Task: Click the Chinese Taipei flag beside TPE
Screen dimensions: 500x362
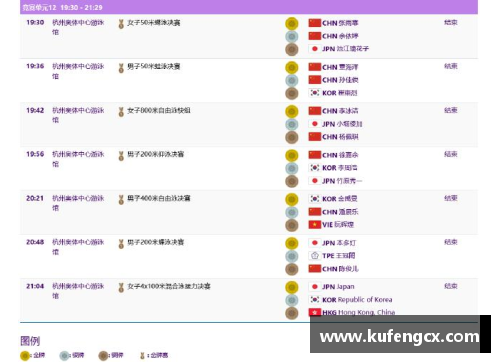Action: click(314, 256)
